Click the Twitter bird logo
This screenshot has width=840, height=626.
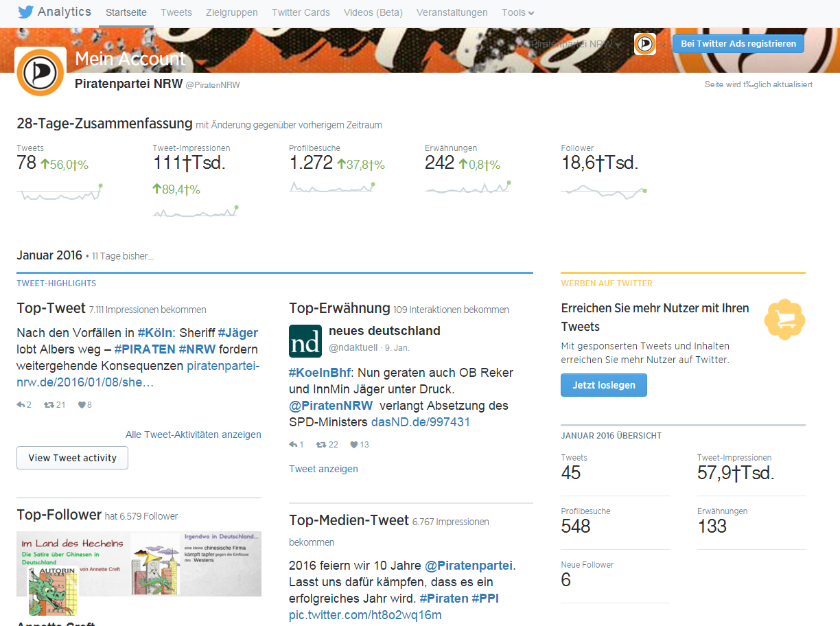[25, 12]
